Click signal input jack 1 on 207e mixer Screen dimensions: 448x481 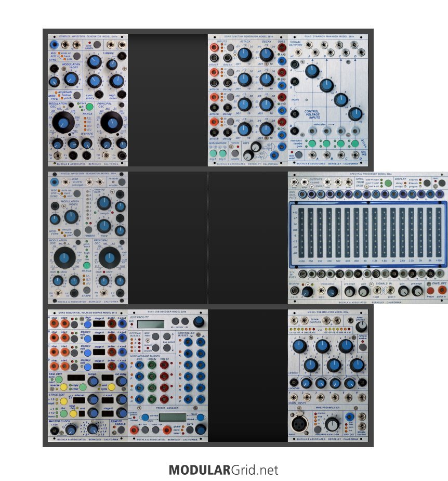pos(293,398)
